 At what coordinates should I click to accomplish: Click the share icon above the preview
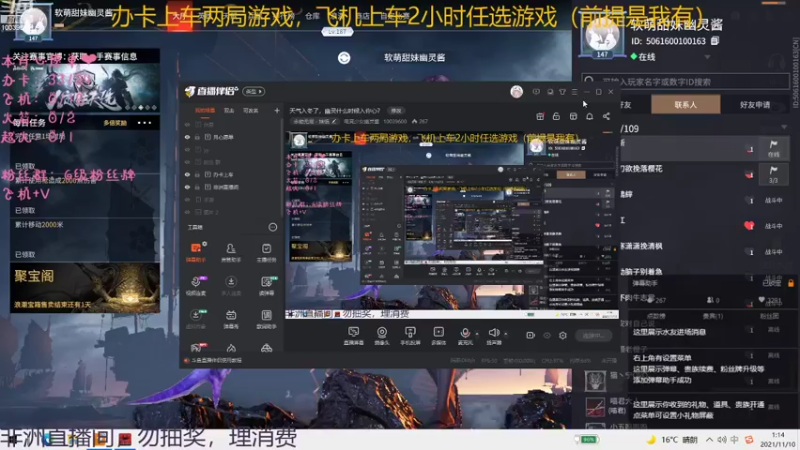click(x=606, y=116)
